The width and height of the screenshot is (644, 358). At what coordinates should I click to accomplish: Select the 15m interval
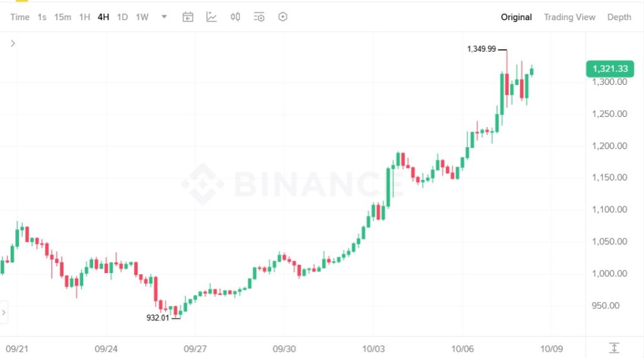coord(63,17)
